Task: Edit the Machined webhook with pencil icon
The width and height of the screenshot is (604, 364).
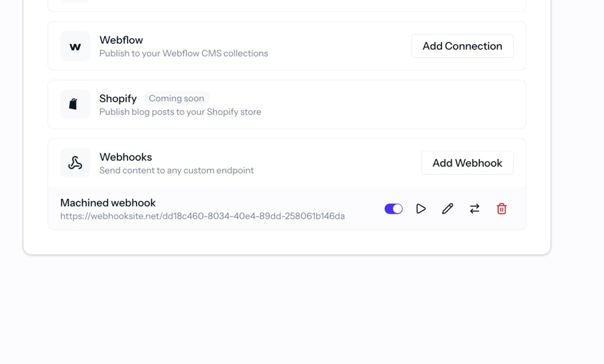Action: 448,208
